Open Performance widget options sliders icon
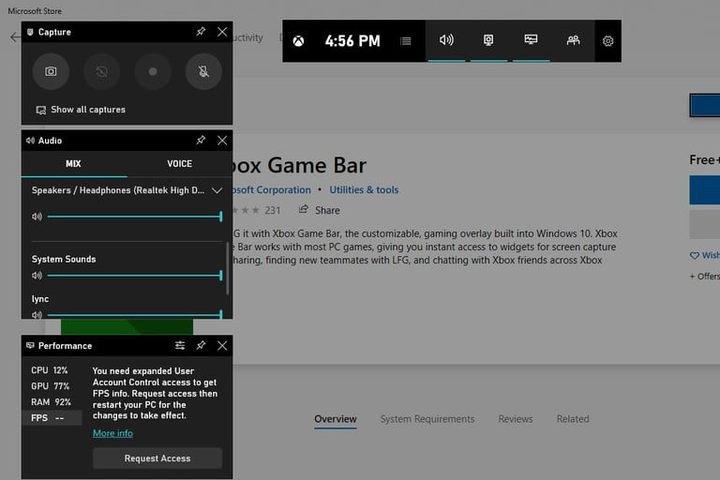Image resolution: width=720 pixels, height=480 pixels. tap(180, 345)
